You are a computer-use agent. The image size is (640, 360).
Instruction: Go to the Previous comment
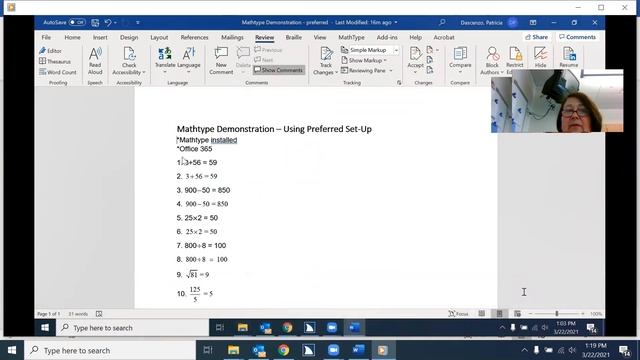pos(268,50)
